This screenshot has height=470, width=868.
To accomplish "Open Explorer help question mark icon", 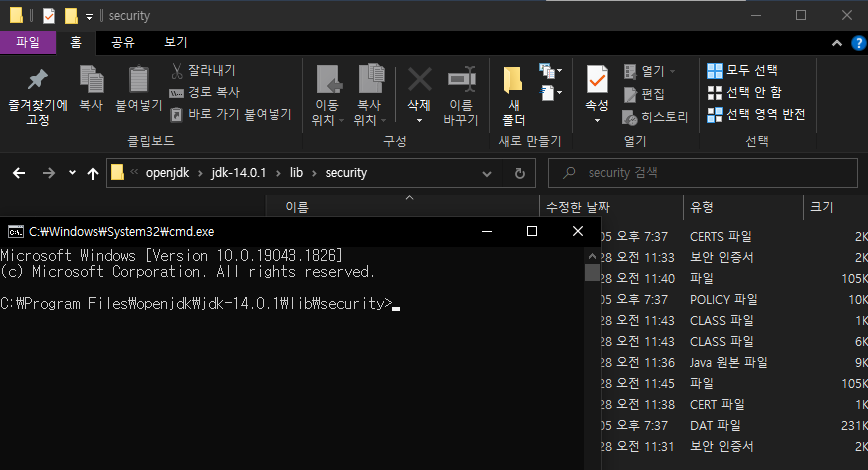I will tap(859, 43).
